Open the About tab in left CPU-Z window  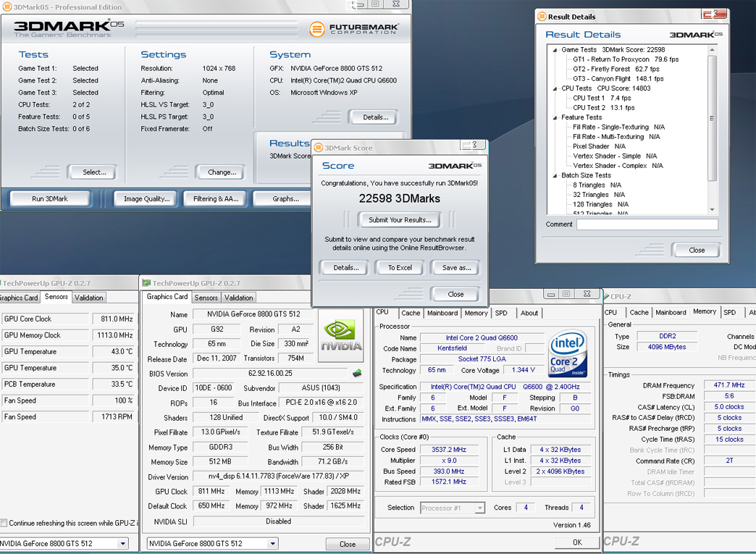coord(529,313)
